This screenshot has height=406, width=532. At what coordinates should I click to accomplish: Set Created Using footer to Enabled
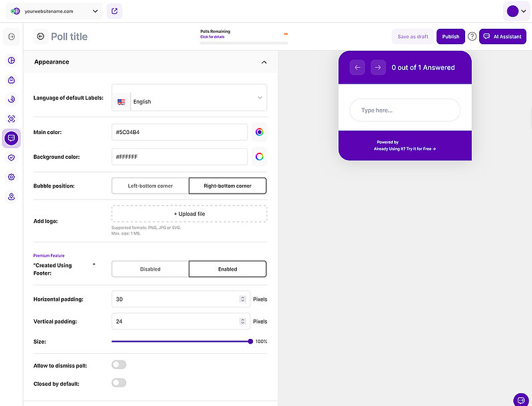(228, 269)
